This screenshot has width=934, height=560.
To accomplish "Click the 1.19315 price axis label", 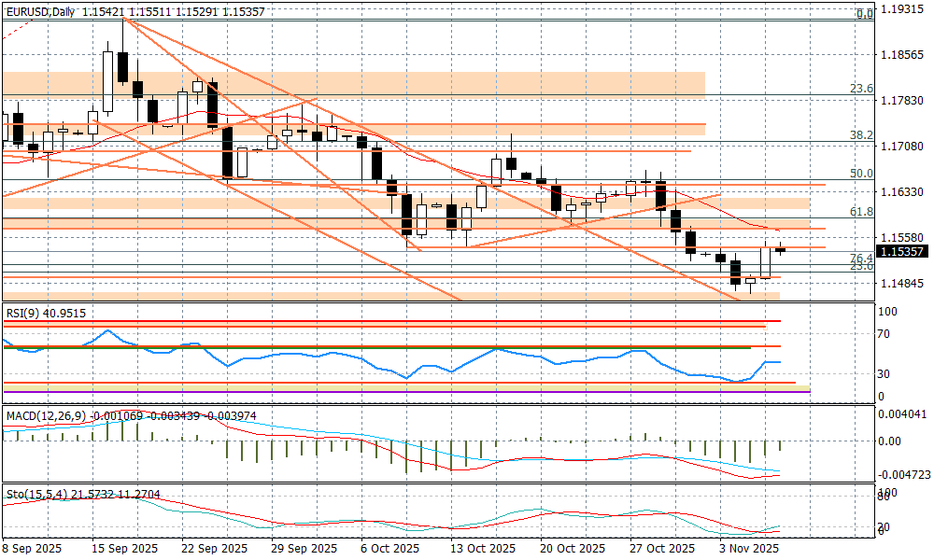I will pyautogui.click(x=902, y=8).
